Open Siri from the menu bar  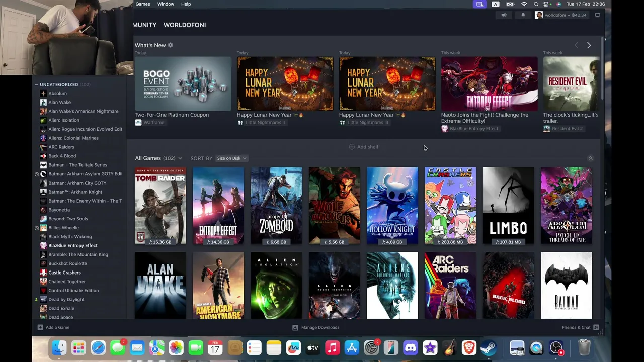pyautogui.click(x=559, y=4)
